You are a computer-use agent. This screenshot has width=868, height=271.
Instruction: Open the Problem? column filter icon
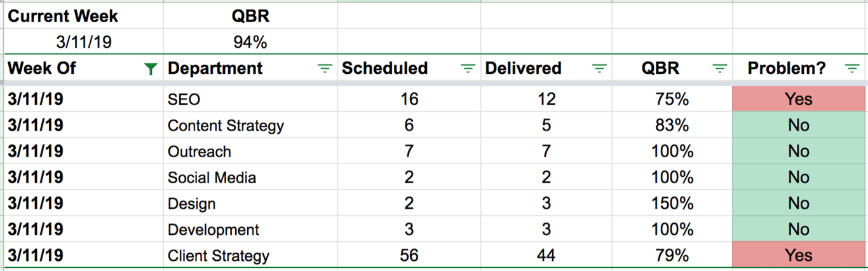852,69
